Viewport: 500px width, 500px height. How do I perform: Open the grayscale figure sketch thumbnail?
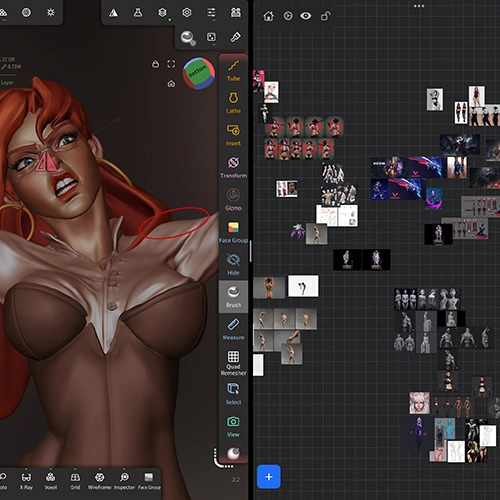[x=435, y=99]
